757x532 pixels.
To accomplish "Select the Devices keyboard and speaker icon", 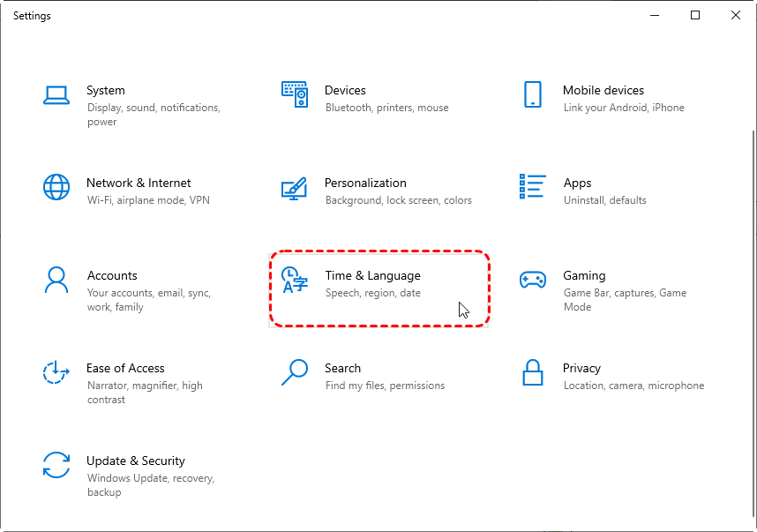I will (x=295, y=94).
